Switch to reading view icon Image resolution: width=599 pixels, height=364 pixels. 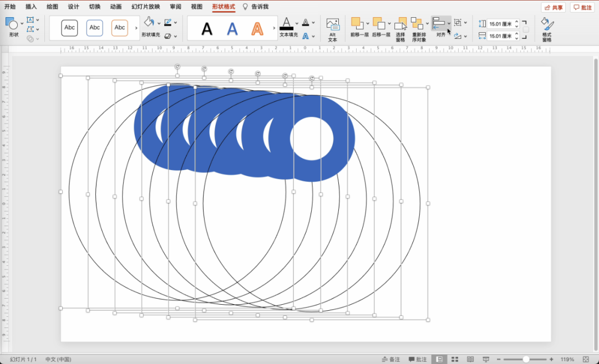click(470, 359)
